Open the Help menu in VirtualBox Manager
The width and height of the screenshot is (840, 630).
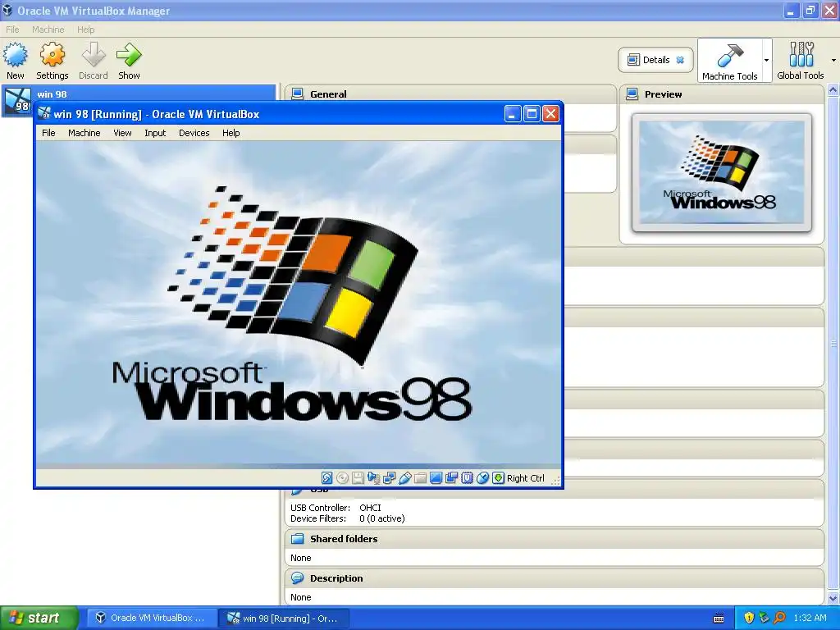coord(85,30)
